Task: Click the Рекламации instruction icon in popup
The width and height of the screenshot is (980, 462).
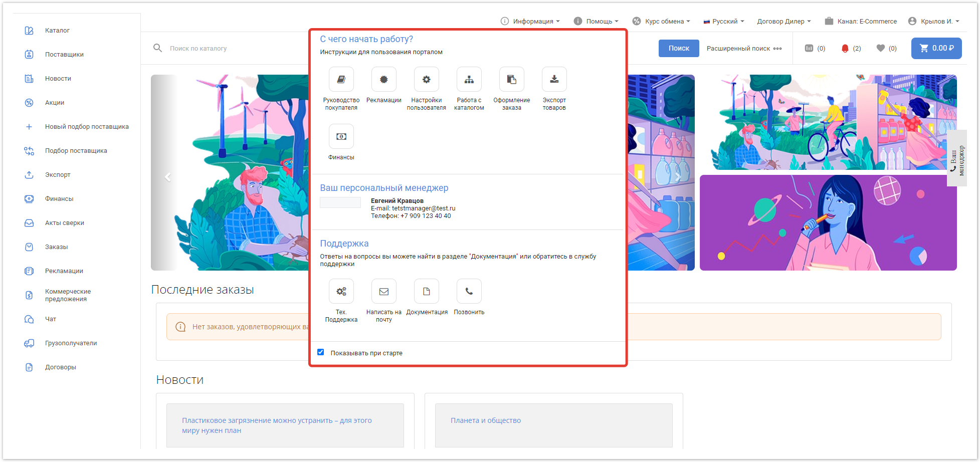Action: tap(383, 80)
